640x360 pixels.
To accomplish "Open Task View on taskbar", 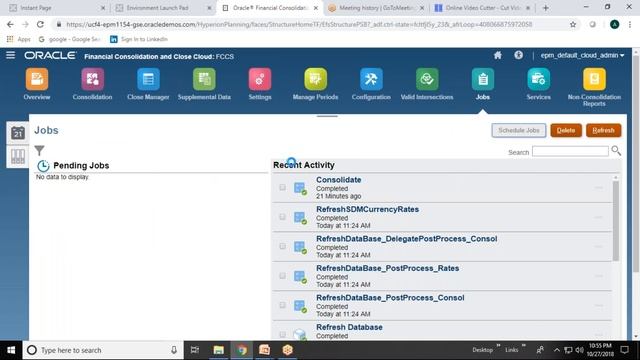I will pyautogui.click(x=195, y=350).
